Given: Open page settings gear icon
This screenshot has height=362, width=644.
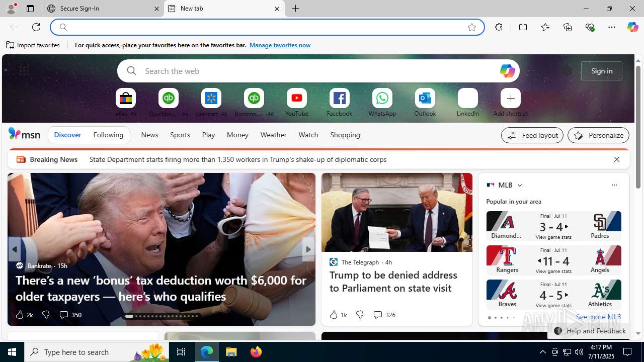Looking at the screenshot, I should click(567, 71).
